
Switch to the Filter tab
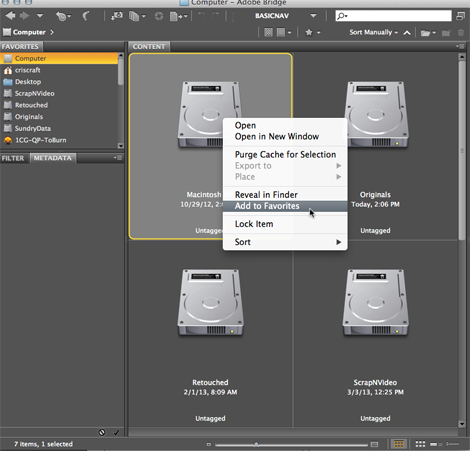[x=13, y=158]
